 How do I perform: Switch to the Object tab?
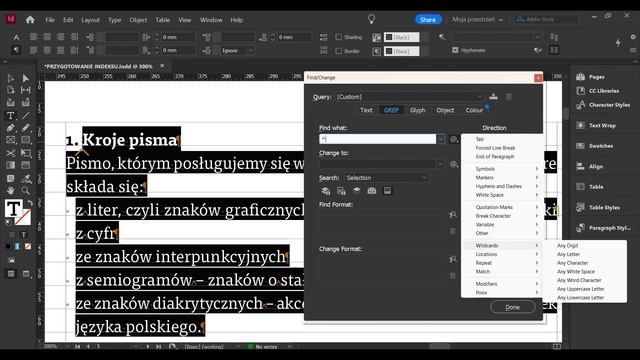pyautogui.click(x=445, y=110)
